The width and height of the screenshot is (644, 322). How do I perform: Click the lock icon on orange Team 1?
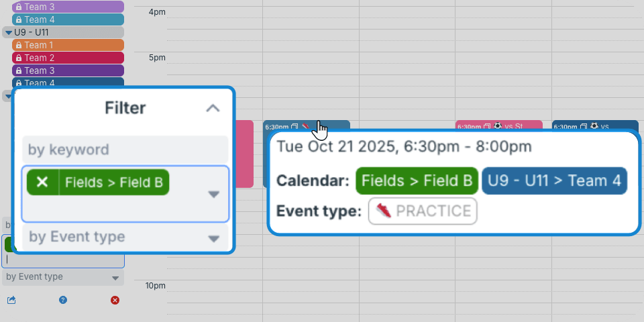pos(19,45)
